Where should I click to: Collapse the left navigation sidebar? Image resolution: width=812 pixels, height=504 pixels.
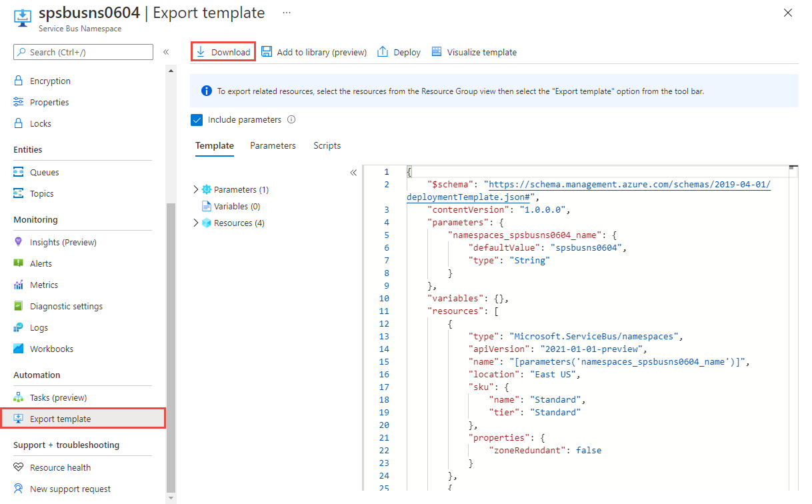coord(166,52)
